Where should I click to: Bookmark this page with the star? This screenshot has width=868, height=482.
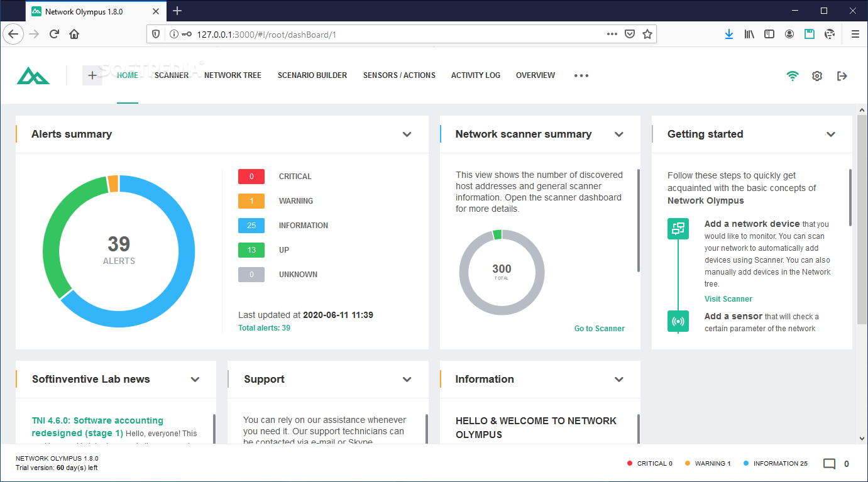(x=647, y=34)
